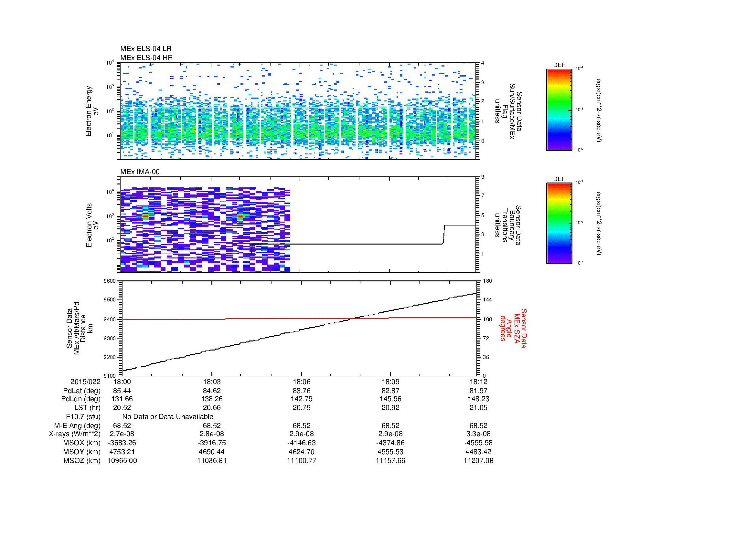This screenshot has width=756, height=534.
Task: Click the 'MEx ELS-04 HR' panel title
Action: [146, 58]
